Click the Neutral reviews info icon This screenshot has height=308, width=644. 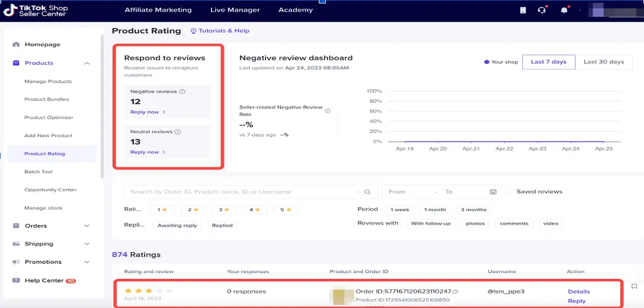coord(177,132)
